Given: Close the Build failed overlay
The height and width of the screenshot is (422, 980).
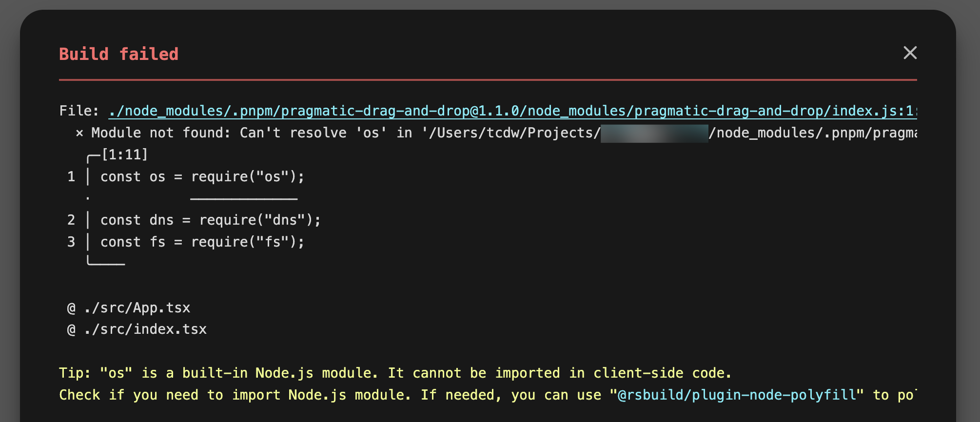Looking at the screenshot, I should [910, 53].
